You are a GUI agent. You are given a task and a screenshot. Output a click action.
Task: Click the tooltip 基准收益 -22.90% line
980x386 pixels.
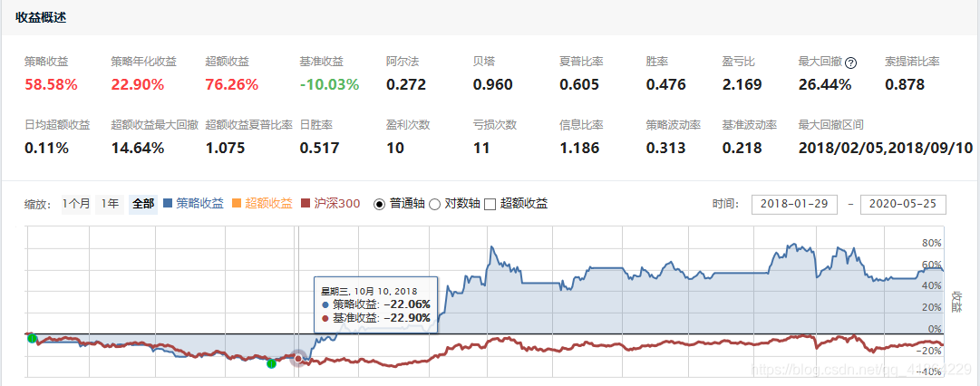[375, 318]
